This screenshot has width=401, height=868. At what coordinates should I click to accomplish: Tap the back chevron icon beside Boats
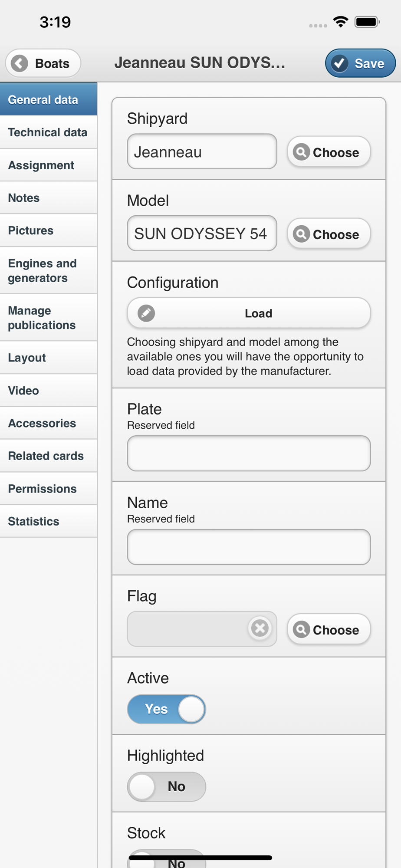pos(20,63)
